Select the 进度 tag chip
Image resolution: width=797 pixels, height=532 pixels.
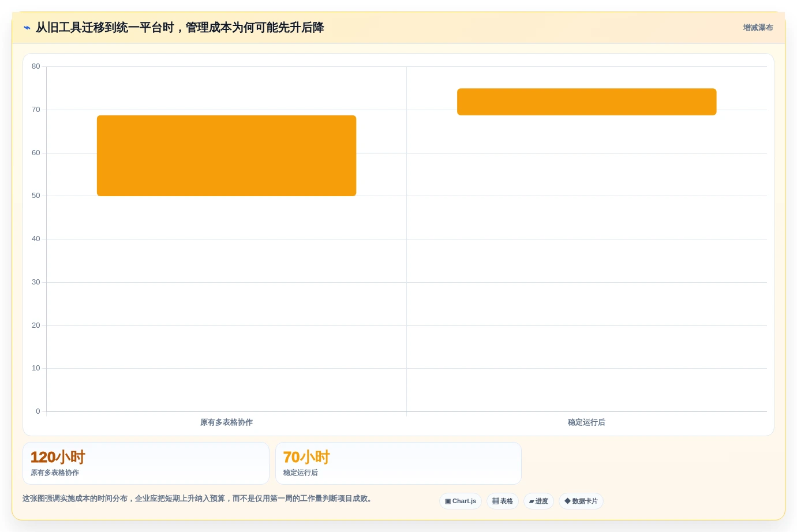tap(538, 501)
